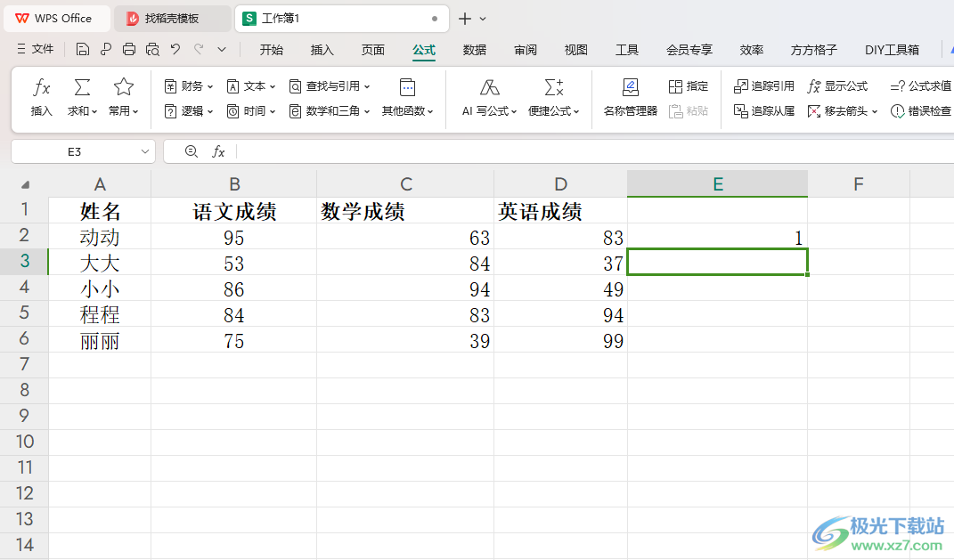Click the Error Checking icon

point(897,111)
